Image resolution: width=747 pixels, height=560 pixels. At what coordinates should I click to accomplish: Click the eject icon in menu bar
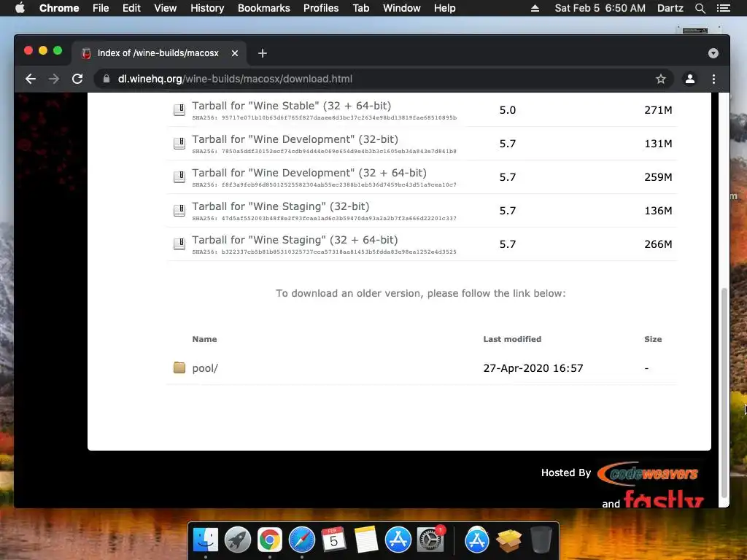535,8
